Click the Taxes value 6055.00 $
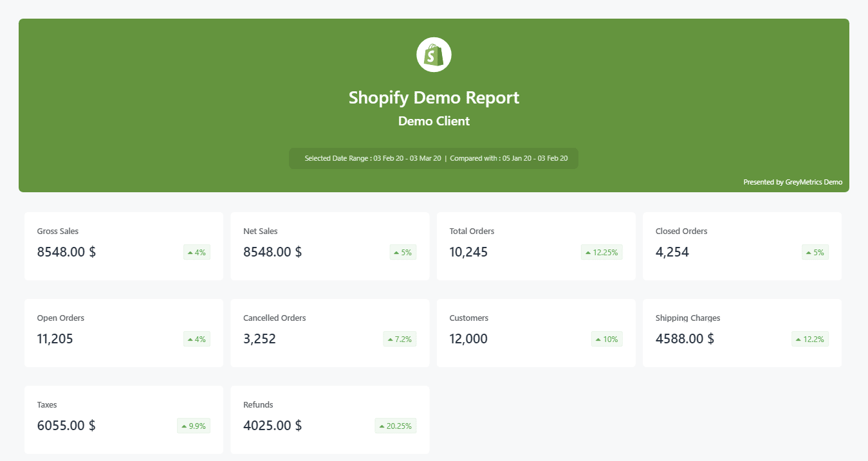The width and height of the screenshot is (868, 461). 66,426
